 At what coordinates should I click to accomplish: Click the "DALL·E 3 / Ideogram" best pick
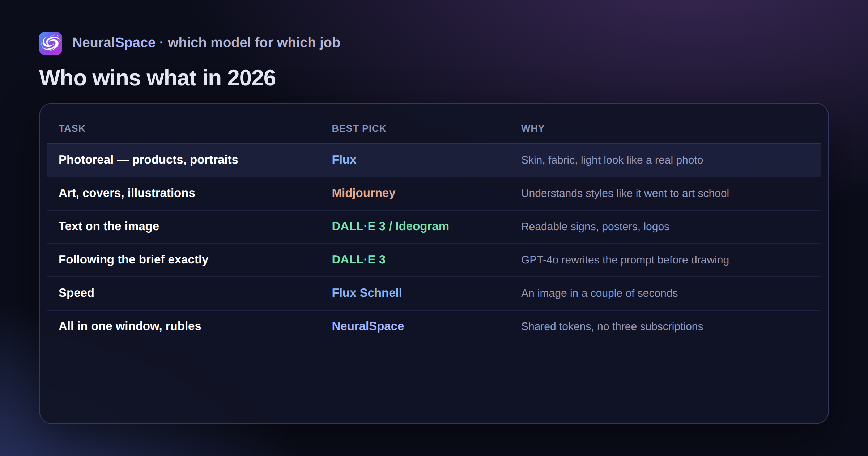[x=391, y=226]
